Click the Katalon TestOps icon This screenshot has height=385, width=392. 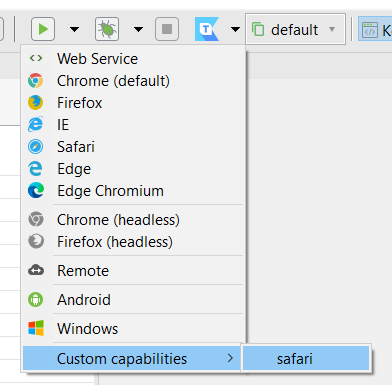207,29
